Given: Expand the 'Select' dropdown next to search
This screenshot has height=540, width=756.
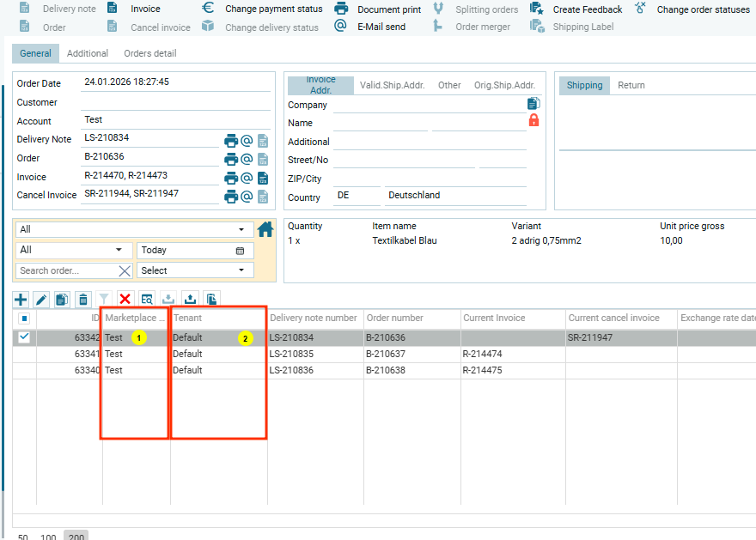Looking at the screenshot, I should point(195,270).
